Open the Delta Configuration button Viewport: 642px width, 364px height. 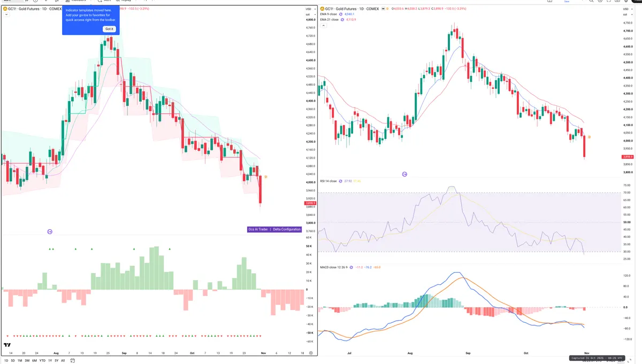coord(286,229)
